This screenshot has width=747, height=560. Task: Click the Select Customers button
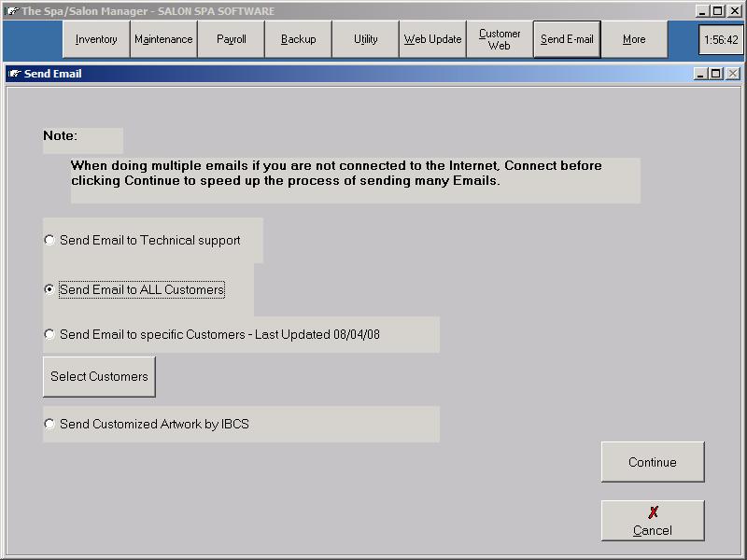click(99, 376)
